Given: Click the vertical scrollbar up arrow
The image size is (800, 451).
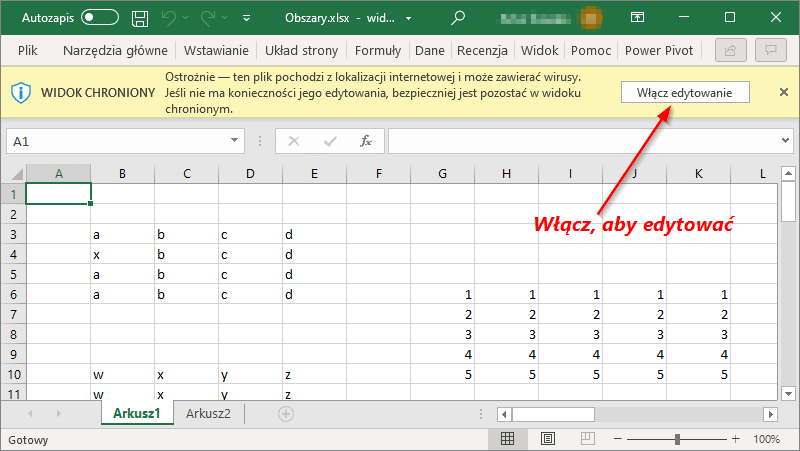Looking at the screenshot, I should tap(788, 173).
